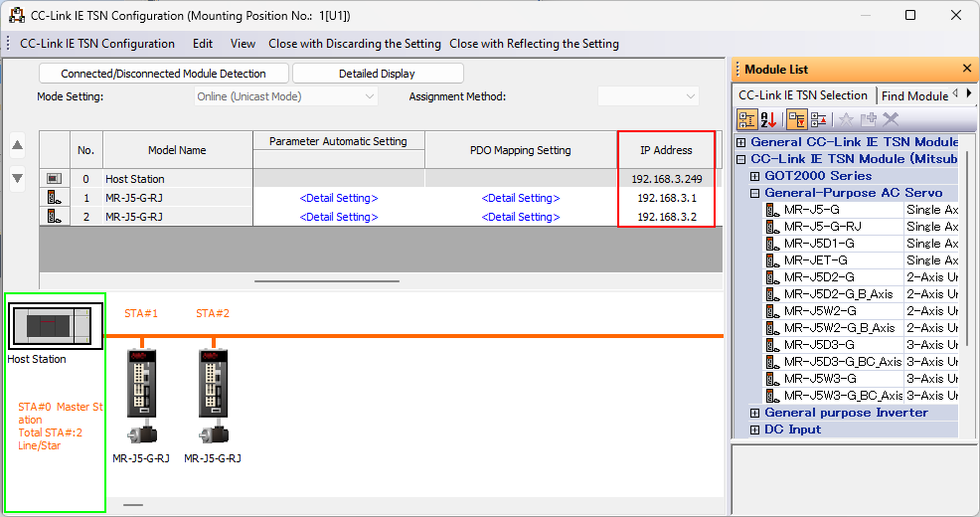Select MR-J5-G-RJ in the Module List

pyautogui.click(x=823, y=227)
